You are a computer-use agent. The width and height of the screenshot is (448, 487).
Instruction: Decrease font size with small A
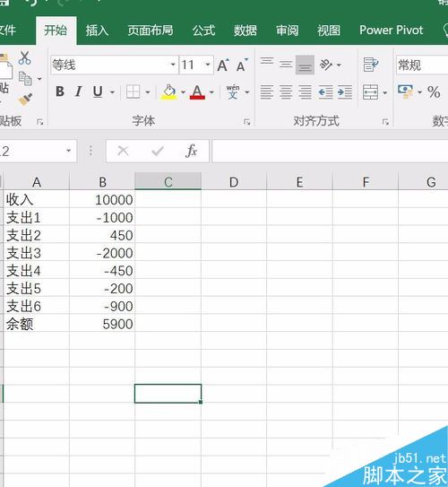[242, 65]
